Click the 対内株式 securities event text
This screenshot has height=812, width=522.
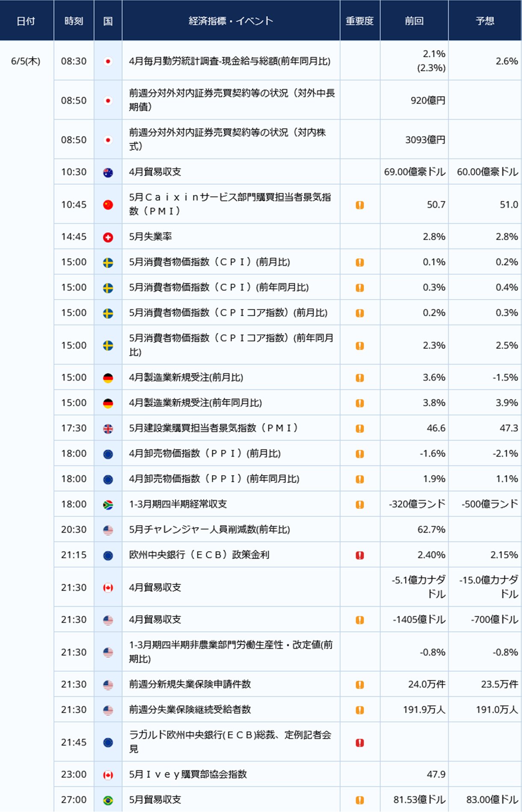pyautogui.click(x=227, y=139)
